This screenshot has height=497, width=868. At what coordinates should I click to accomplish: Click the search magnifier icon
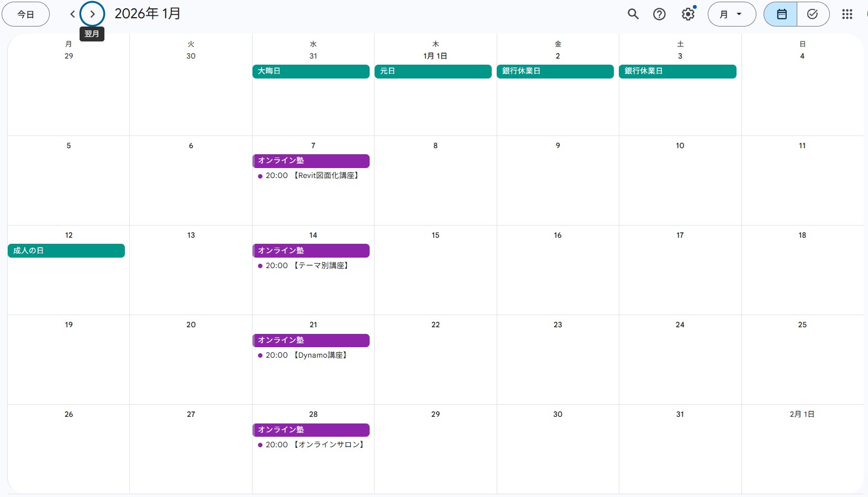pos(633,14)
